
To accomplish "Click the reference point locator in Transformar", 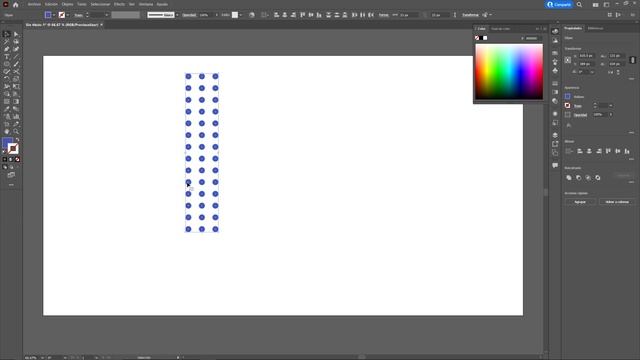I will (x=568, y=60).
